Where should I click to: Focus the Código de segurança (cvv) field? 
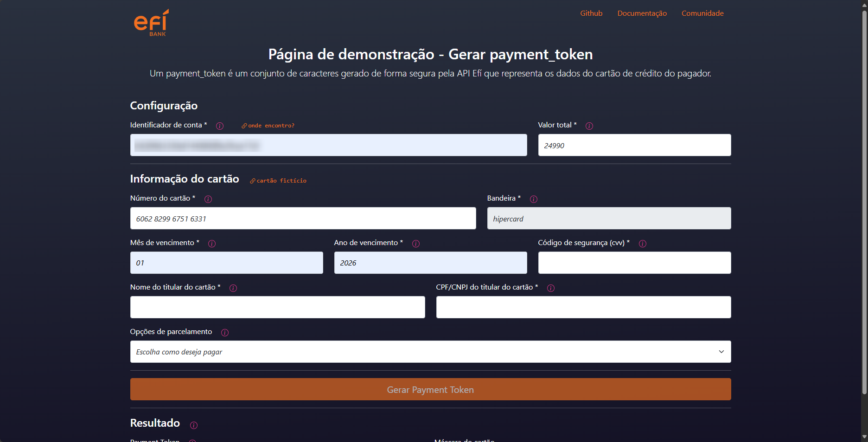(x=634, y=263)
